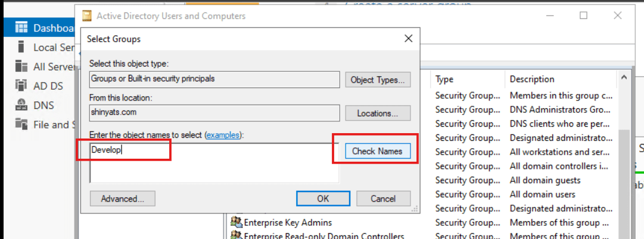Select Enterprise Read-only Domain Controllers row name
Image resolution: width=644 pixels, height=239 pixels.
tap(324, 235)
